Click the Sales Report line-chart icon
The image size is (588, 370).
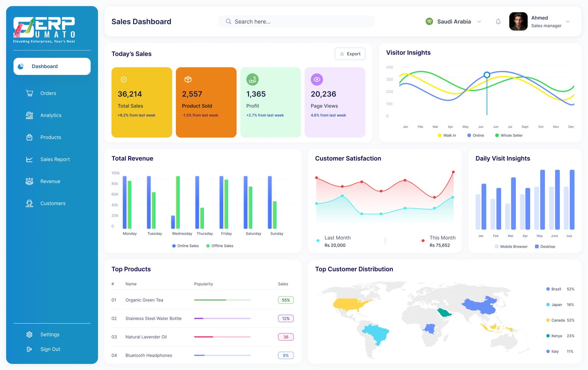[x=29, y=159]
